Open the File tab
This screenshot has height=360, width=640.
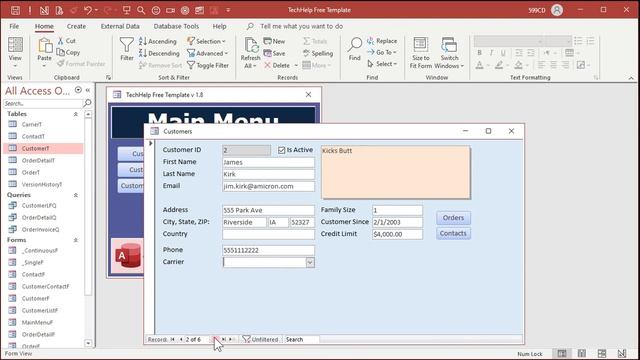[x=14, y=26]
